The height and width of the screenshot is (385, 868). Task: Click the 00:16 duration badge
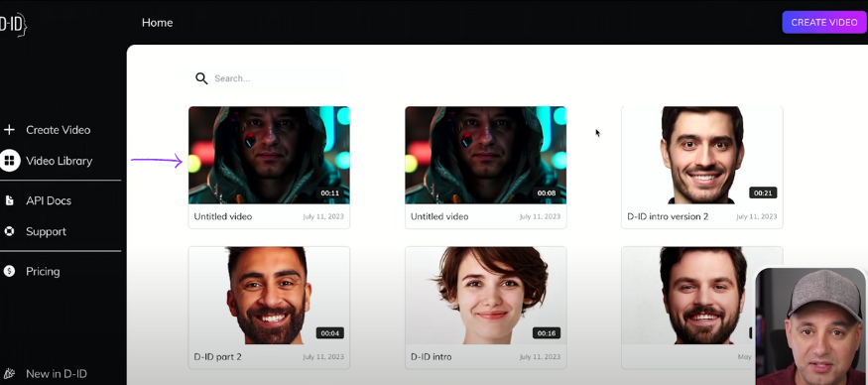[x=547, y=333]
